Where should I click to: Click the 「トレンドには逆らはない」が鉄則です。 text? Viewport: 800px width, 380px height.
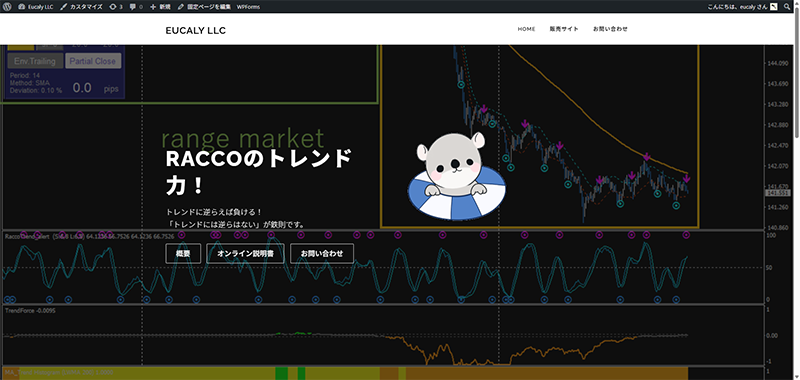pyautogui.click(x=235, y=224)
